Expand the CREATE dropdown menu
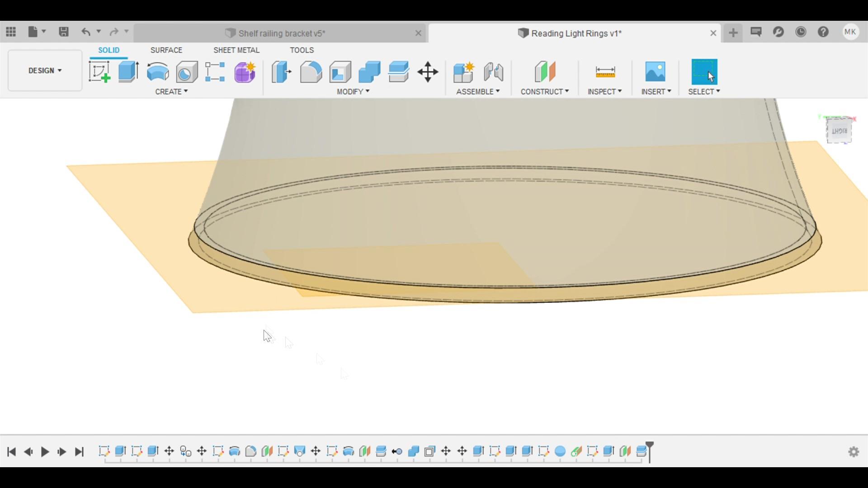Screen dimensions: 868x488 [x=171, y=91]
